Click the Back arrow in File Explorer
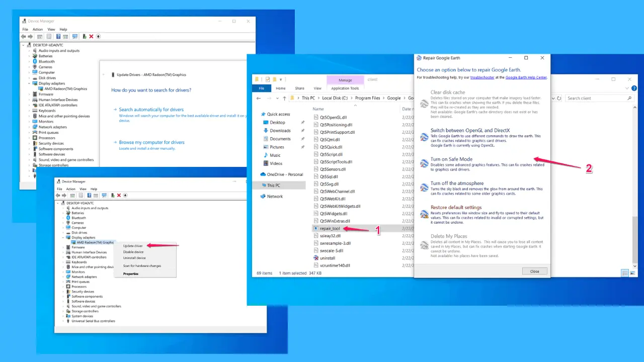Image resolution: width=644 pixels, height=362 pixels. (259, 98)
